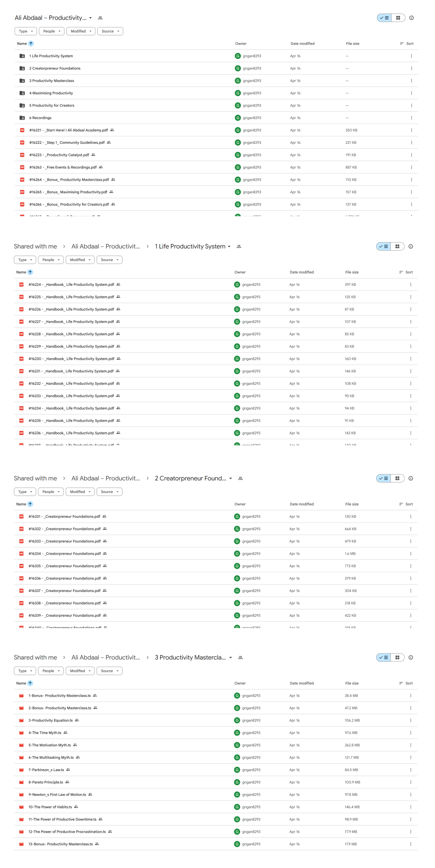Switch to grid layout in Productivity Masterclass section
This screenshot has width=435, height=868.
tap(397, 657)
